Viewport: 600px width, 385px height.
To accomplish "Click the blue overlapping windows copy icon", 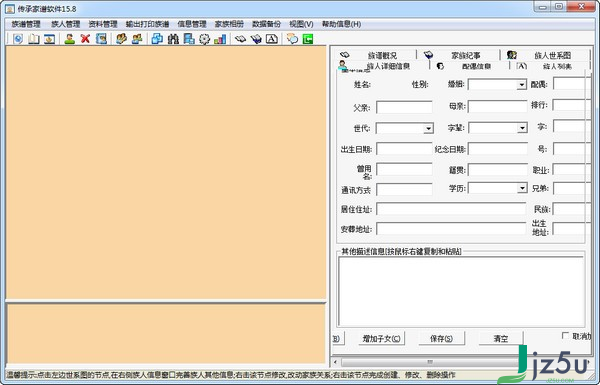I will (x=157, y=39).
